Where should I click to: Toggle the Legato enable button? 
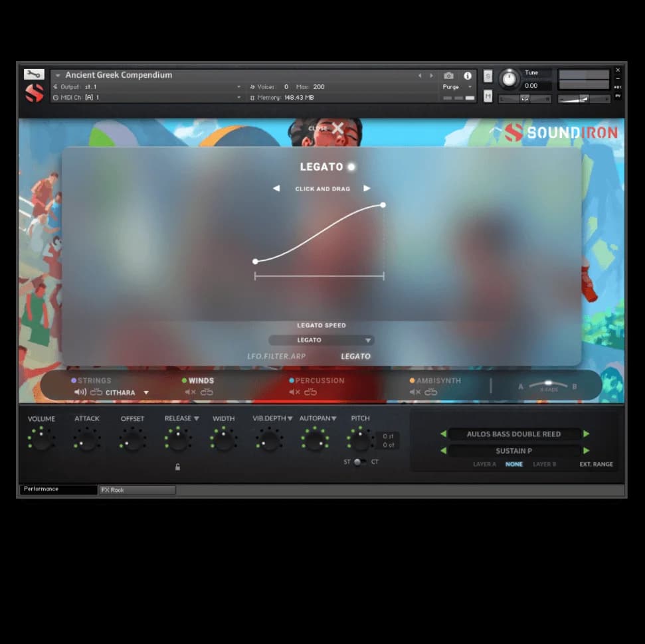click(x=351, y=167)
